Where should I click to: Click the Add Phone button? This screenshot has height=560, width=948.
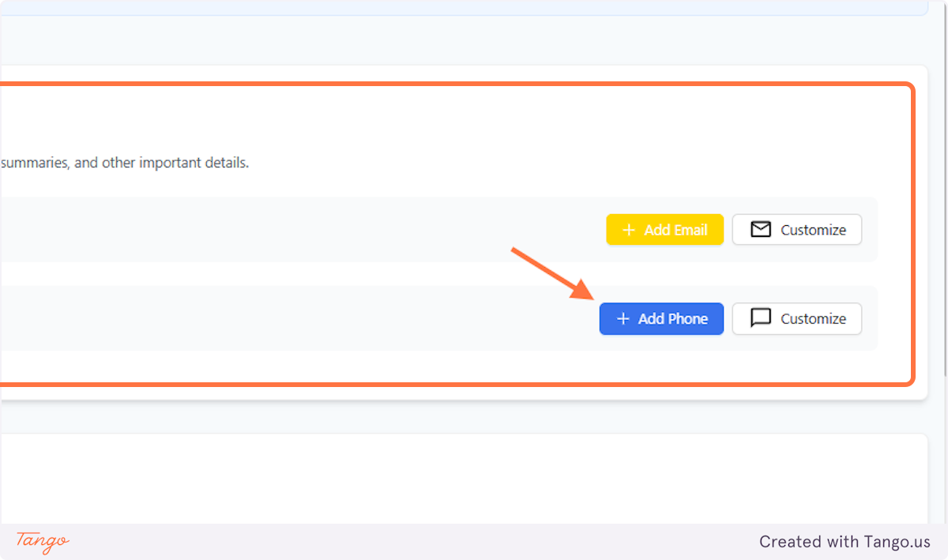tap(661, 318)
